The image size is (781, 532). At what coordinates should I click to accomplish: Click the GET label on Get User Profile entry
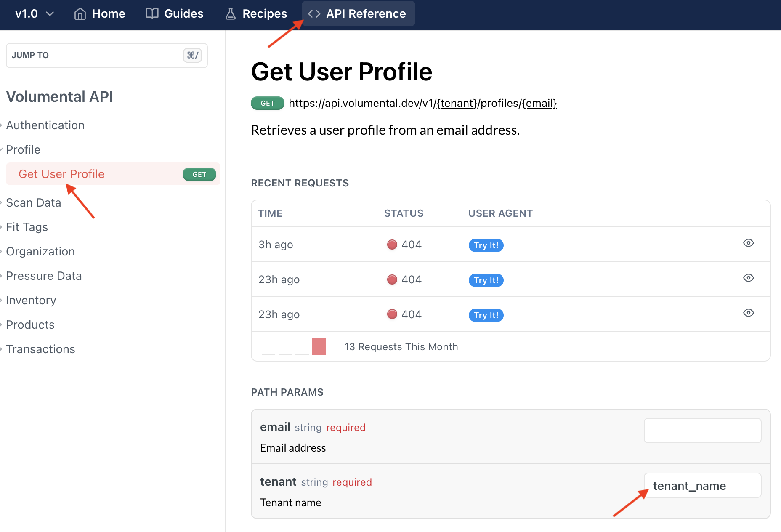[199, 174]
